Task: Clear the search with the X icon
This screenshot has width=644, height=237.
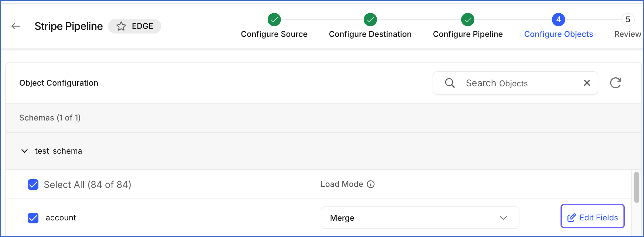Action: (x=587, y=83)
